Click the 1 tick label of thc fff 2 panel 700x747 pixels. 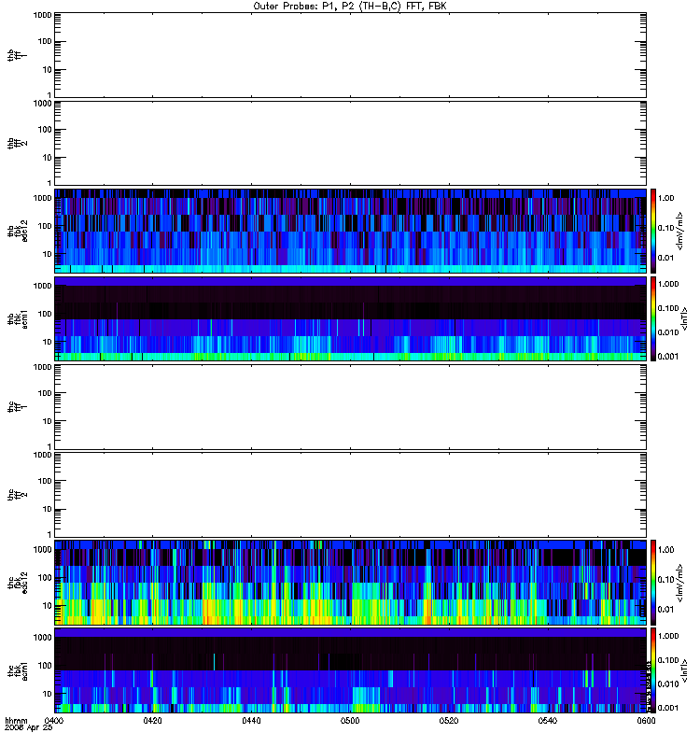click(x=49, y=534)
